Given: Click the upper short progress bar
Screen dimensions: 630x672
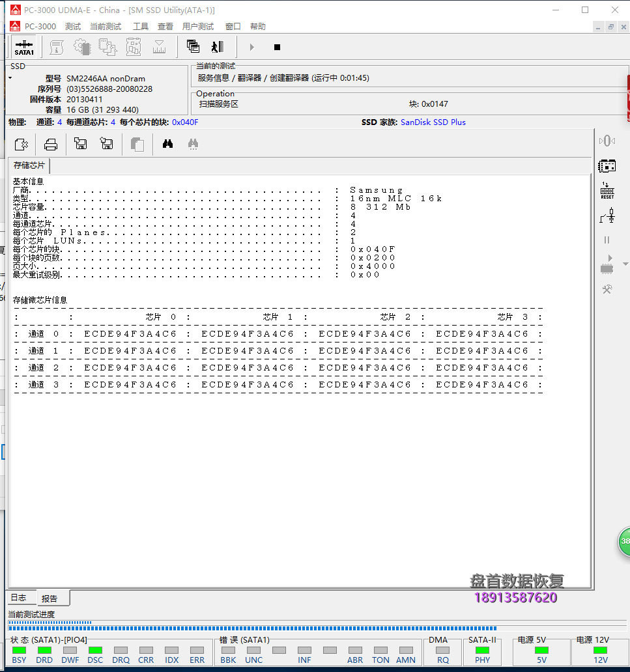Looking at the screenshot, I should point(317,623).
